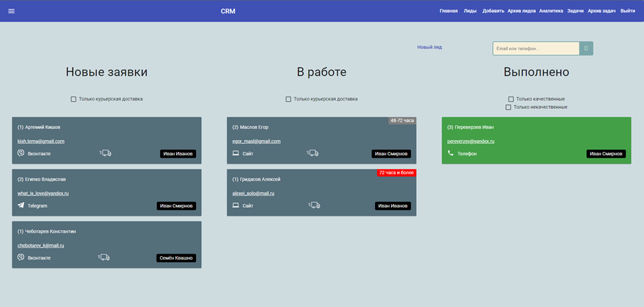Check Только качественные filter
This screenshot has height=307, width=644.
point(511,99)
